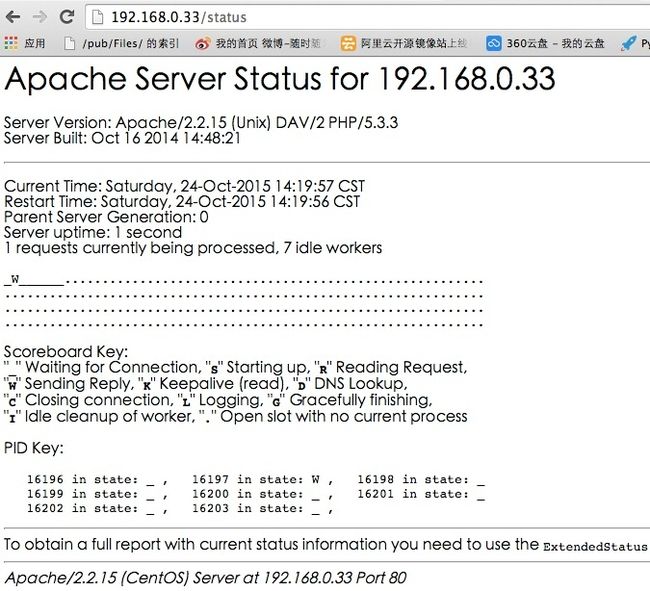Click the PID Key: label
Screen dimensions: 650x591
pyautogui.click(x=34, y=448)
